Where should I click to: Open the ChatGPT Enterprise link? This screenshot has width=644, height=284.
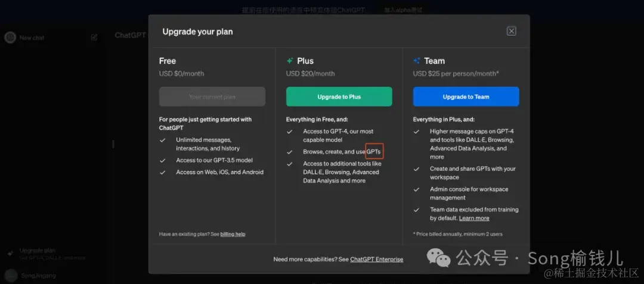pos(377,260)
